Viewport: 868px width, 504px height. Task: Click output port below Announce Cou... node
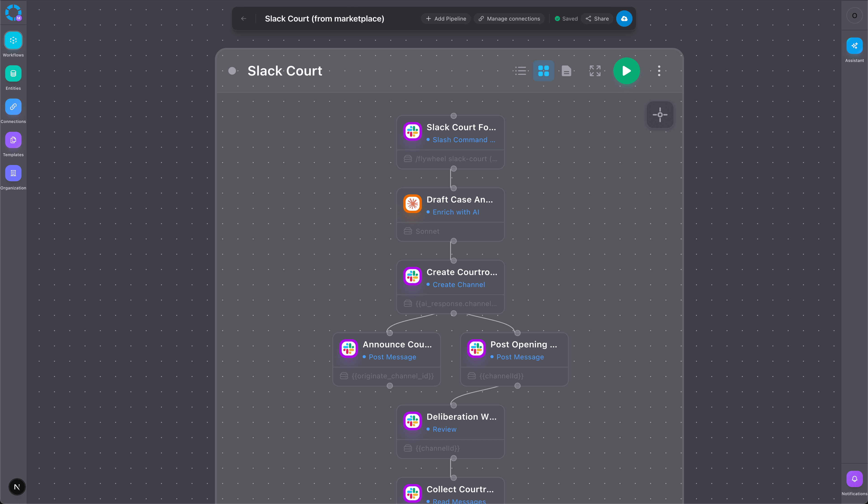point(389,386)
